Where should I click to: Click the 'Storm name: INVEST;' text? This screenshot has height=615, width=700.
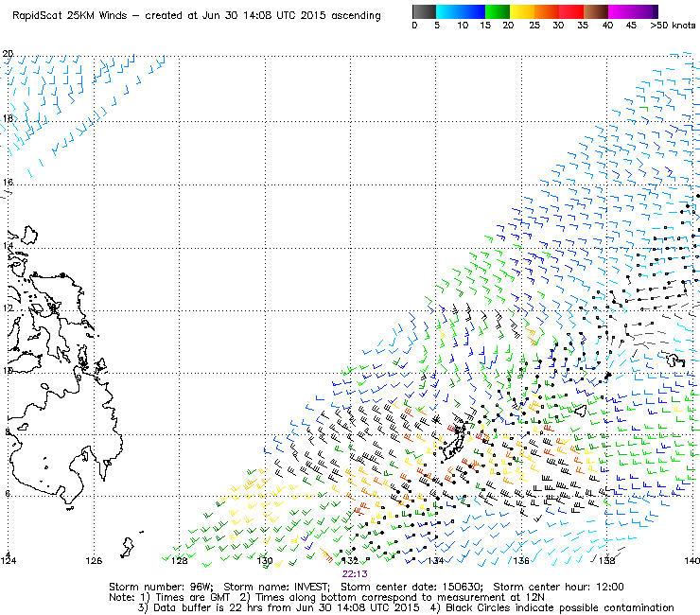[276, 587]
